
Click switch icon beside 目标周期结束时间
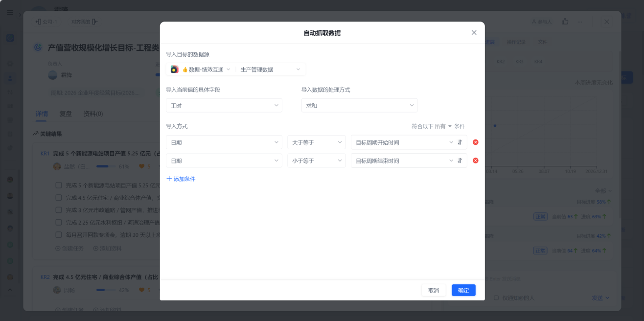(x=460, y=160)
